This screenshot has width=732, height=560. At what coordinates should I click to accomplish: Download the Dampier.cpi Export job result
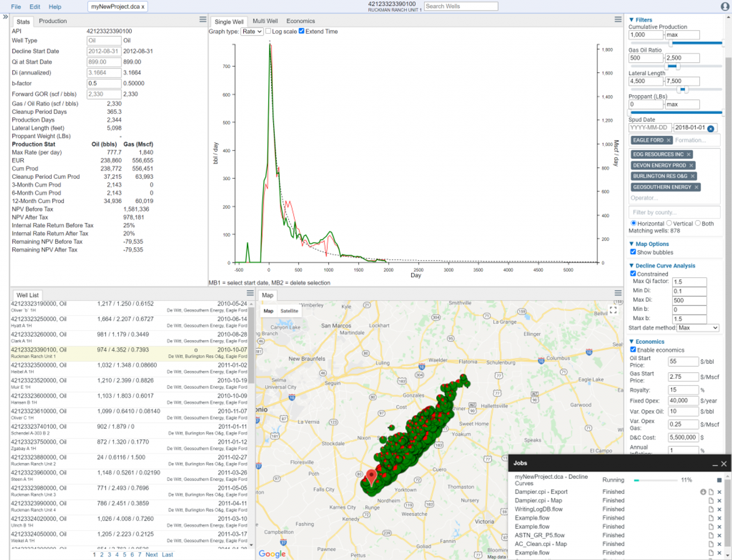coord(703,492)
